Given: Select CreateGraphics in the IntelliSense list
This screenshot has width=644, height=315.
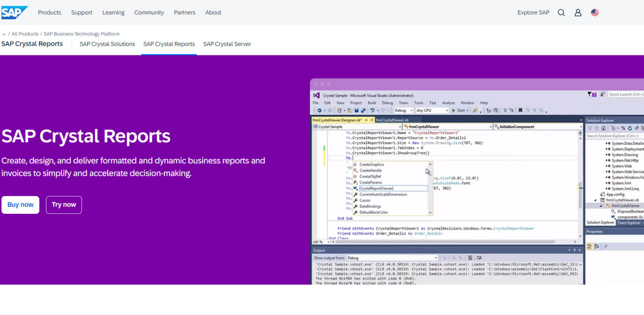Looking at the screenshot, I should pos(371,165).
